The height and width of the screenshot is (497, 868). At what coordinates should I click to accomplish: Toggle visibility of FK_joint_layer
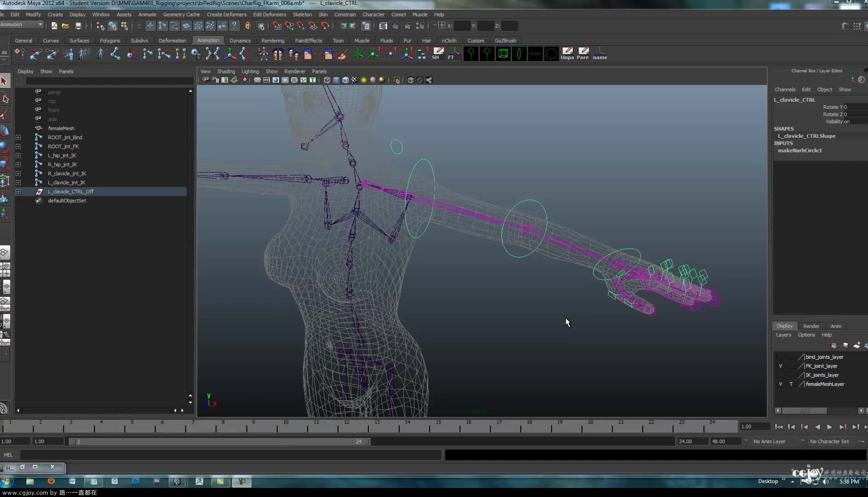point(780,366)
